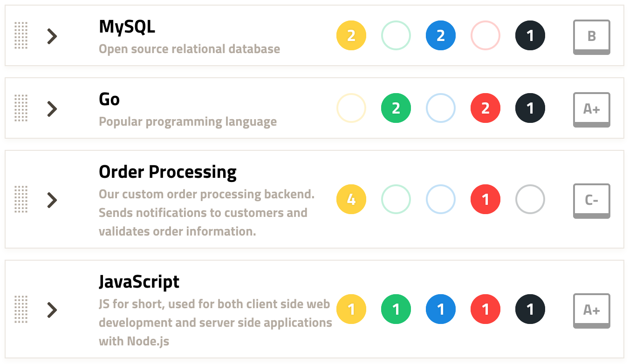Click MySQL blue circle showing 2

[441, 35]
